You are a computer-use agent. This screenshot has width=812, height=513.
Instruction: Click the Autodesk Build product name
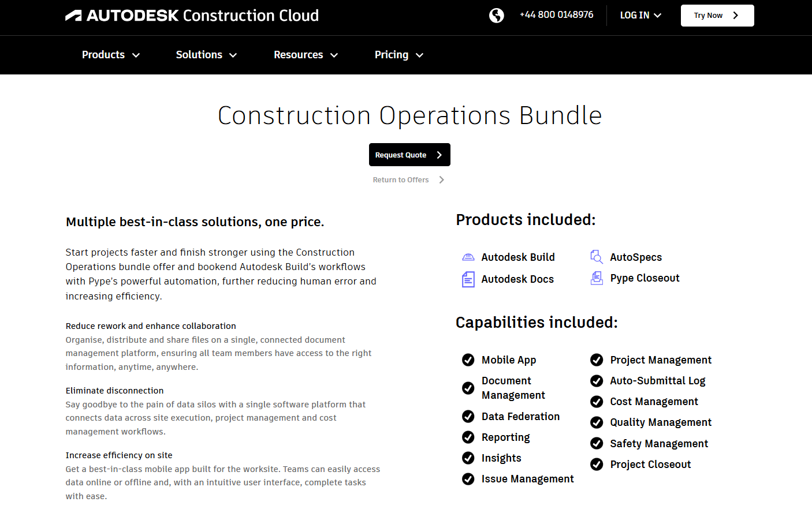[x=518, y=257]
